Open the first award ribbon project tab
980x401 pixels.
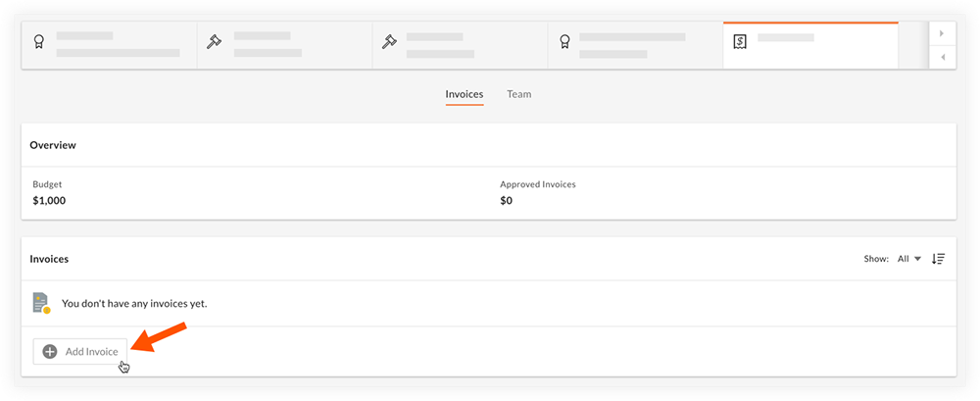(110, 45)
